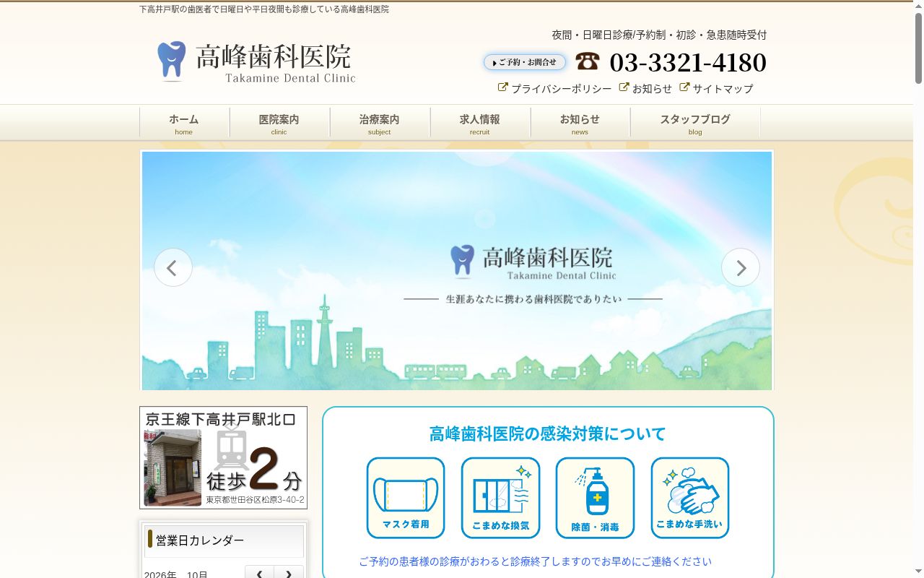The height and width of the screenshot is (578, 924).
Task: Click external-link icon before プライバシーポリシー
Action: (x=503, y=87)
